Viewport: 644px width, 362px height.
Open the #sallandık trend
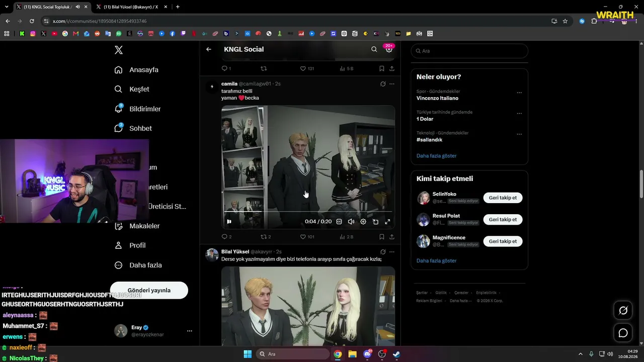(x=429, y=140)
